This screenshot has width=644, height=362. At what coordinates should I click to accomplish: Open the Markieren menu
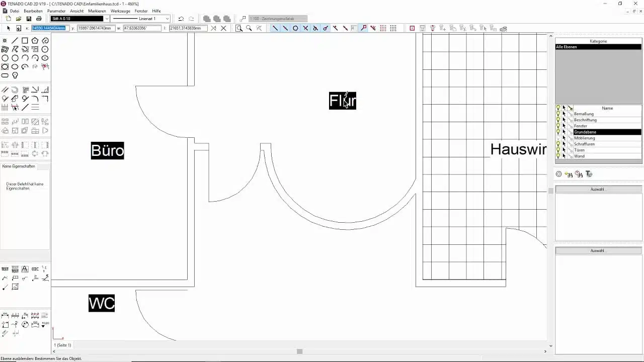click(x=97, y=11)
